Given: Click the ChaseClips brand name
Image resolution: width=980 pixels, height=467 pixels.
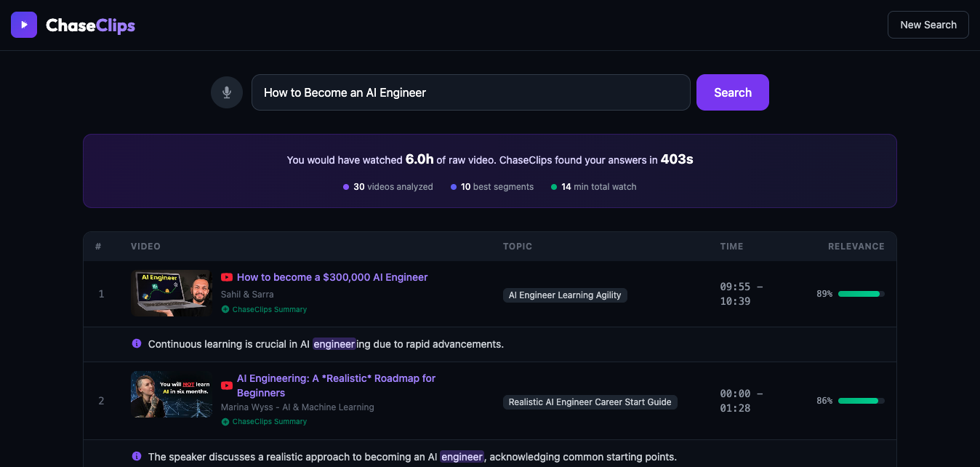Looking at the screenshot, I should [x=90, y=25].
